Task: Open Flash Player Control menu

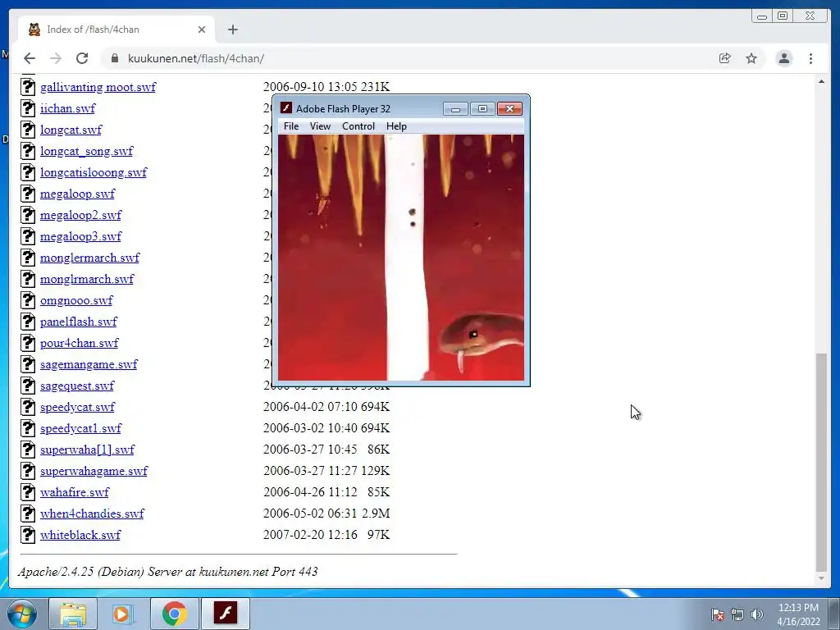Action: [358, 126]
